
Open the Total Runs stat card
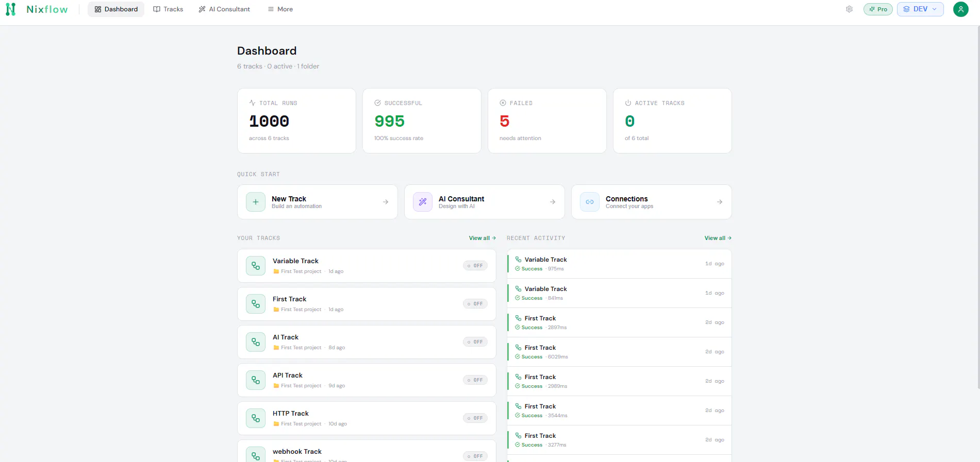296,121
